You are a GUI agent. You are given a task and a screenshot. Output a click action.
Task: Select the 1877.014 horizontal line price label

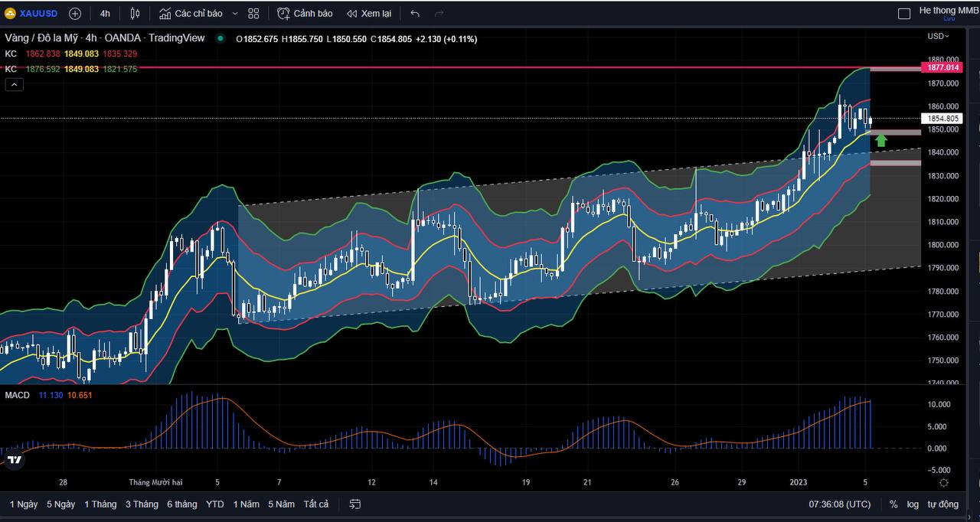[x=943, y=67]
